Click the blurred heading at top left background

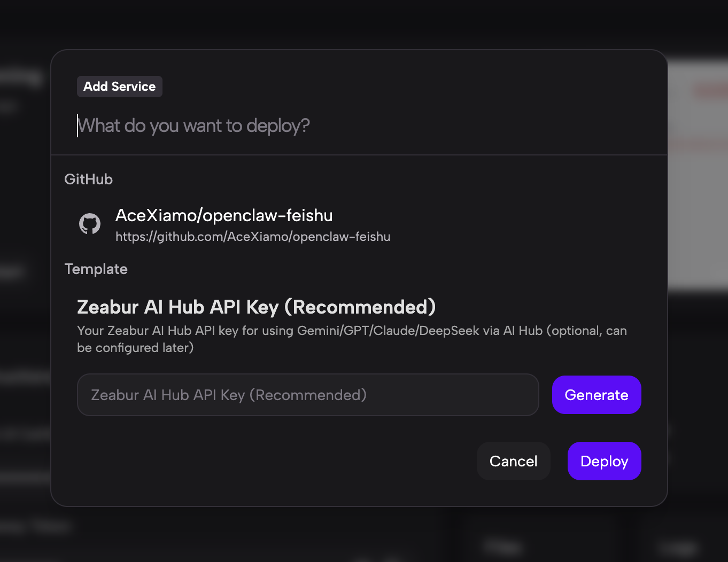pyautogui.click(x=21, y=77)
